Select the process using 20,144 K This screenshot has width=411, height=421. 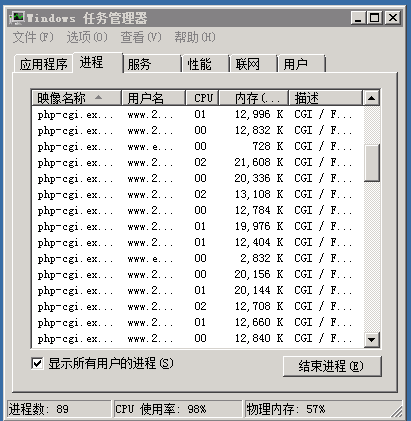click(197, 290)
